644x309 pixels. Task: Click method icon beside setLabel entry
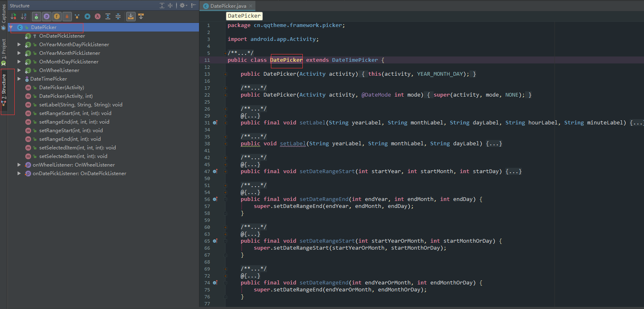(x=28, y=105)
